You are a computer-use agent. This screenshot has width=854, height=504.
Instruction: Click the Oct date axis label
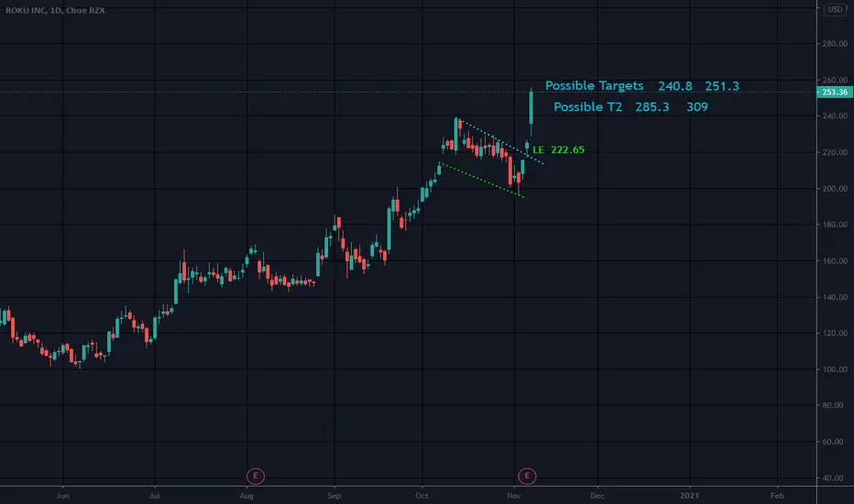[x=422, y=495]
